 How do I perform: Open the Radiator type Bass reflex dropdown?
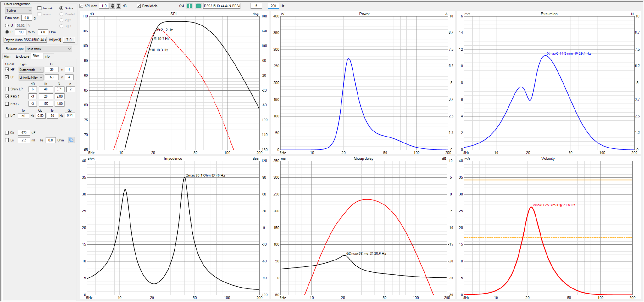(49, 49)
